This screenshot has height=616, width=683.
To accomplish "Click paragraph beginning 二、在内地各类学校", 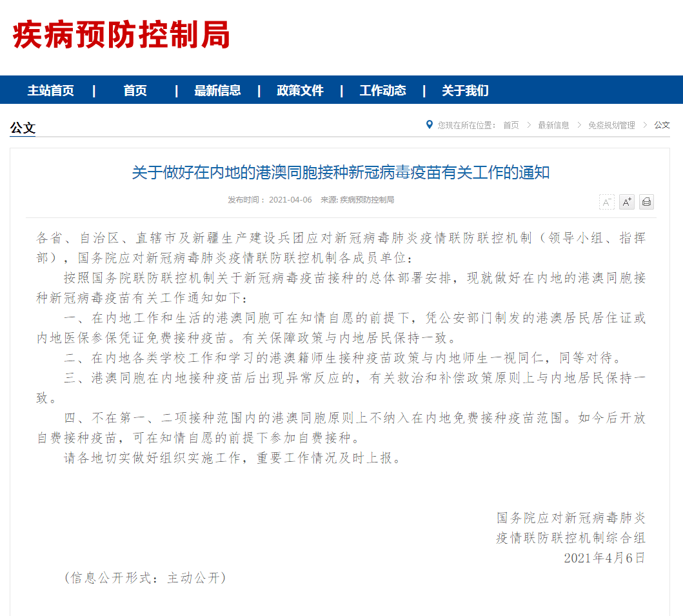I will point(343,358).
